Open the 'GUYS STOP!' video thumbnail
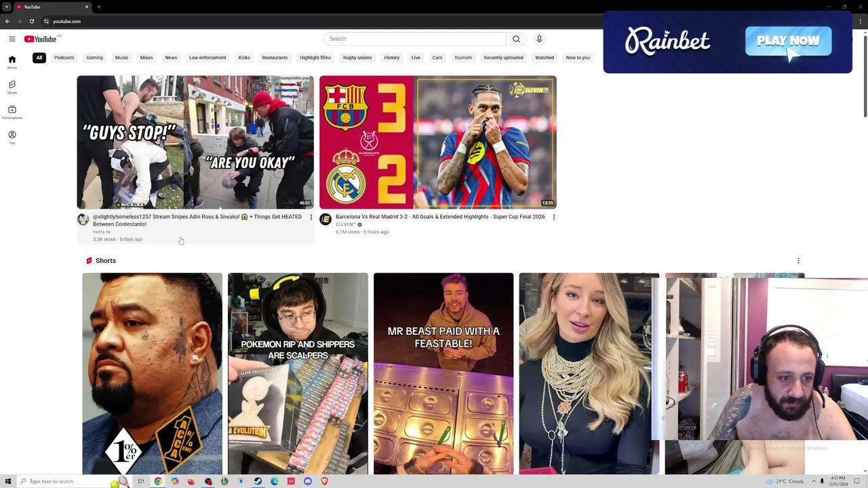This screenshot has height=488, width=868. (195, 142)
